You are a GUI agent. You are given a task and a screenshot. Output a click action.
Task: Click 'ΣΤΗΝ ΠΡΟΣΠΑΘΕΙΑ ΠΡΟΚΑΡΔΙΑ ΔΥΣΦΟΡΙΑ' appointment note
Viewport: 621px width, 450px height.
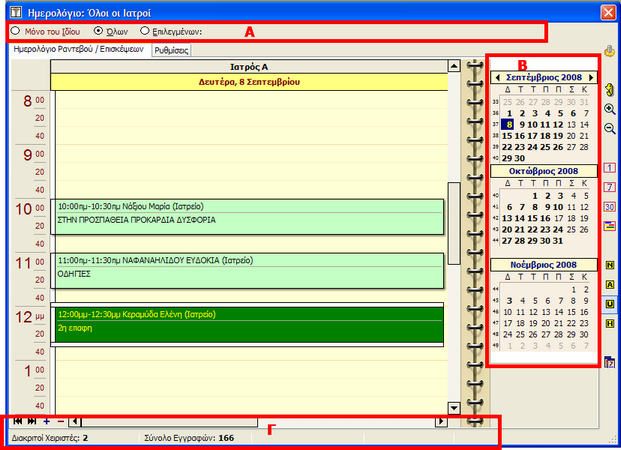137,220
